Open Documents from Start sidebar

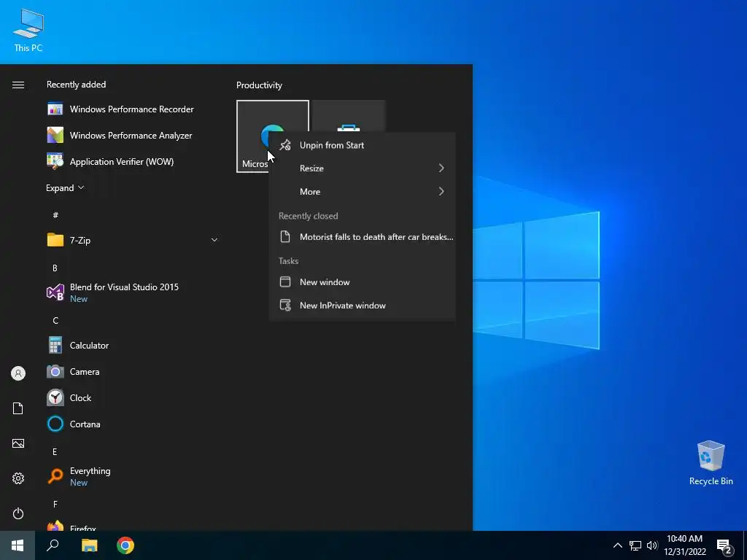tap(18, 408)
